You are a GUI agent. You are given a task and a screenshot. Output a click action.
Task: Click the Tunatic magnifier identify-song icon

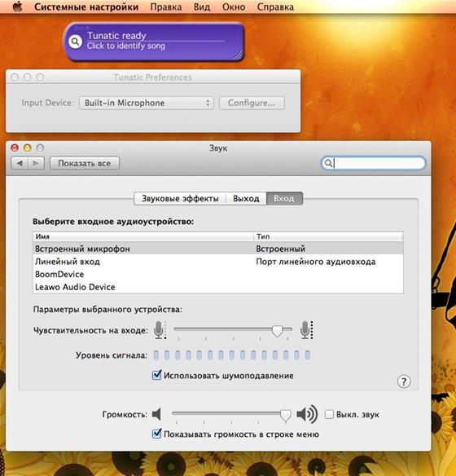tap(75, 42)
